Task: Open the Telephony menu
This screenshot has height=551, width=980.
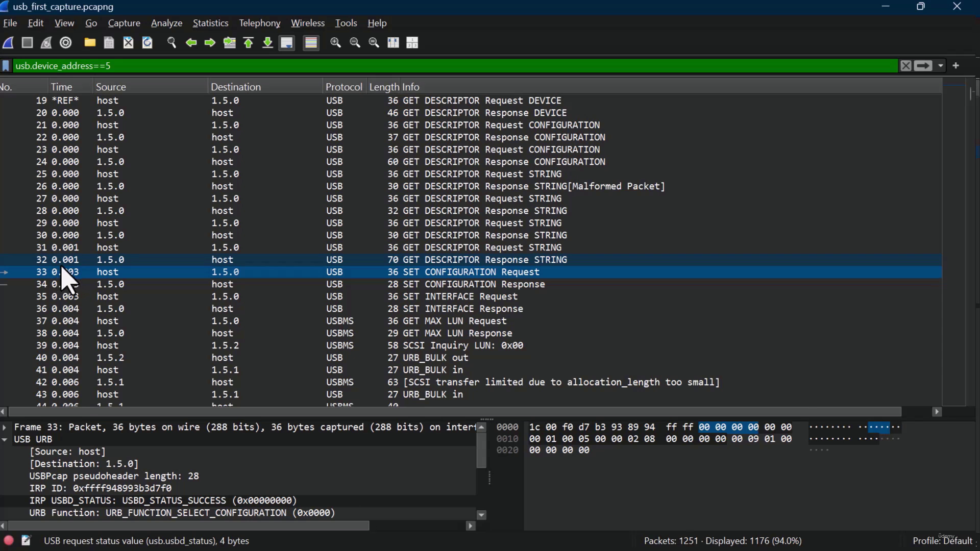Action: click(x=259, y=23)
